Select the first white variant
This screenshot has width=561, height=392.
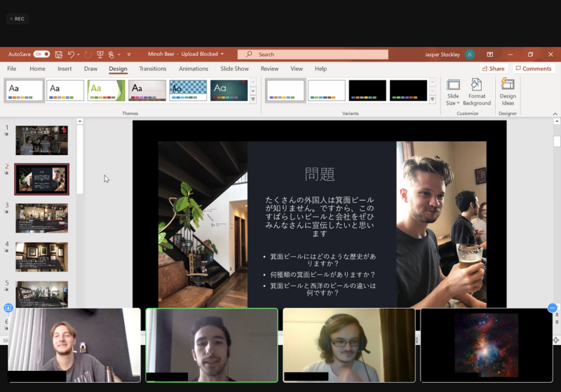pos(285,90)
